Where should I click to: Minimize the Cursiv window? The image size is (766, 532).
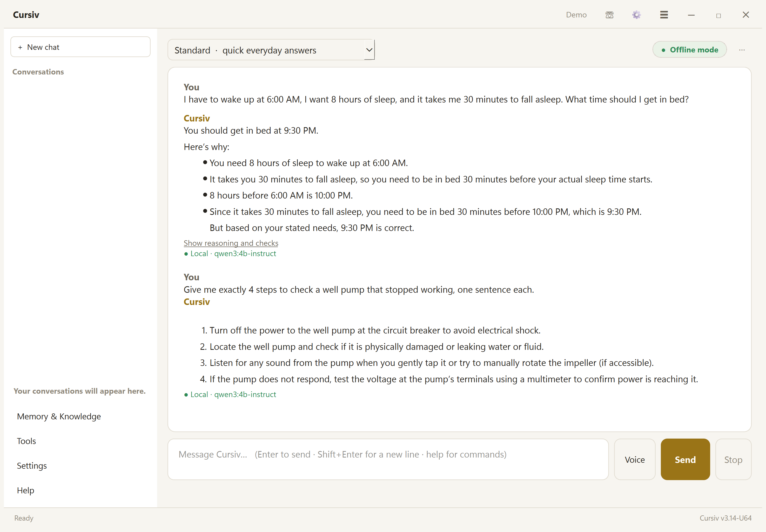[691, 15]
